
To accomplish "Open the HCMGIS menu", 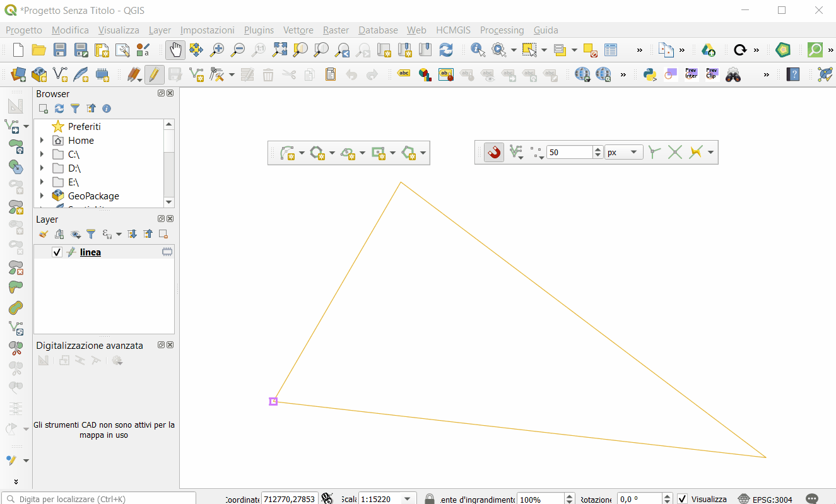I will click(453, 30).
